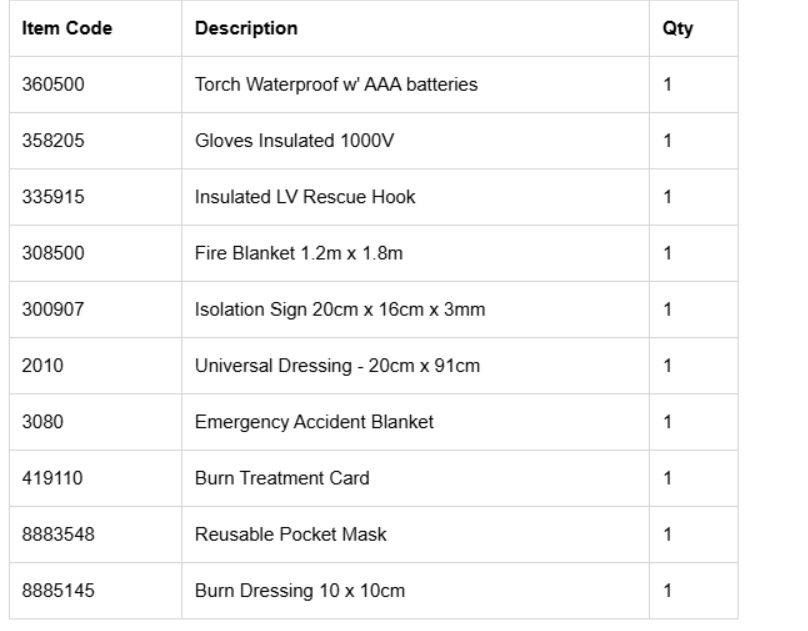Select the Qty column header
This screenshot has height=631, width=808.
678,28
